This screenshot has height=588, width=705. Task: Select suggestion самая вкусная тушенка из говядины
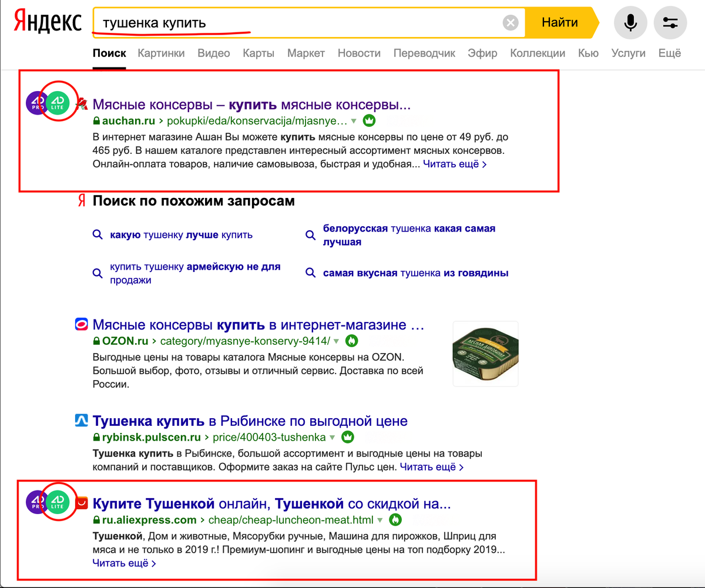click(415, 273)
